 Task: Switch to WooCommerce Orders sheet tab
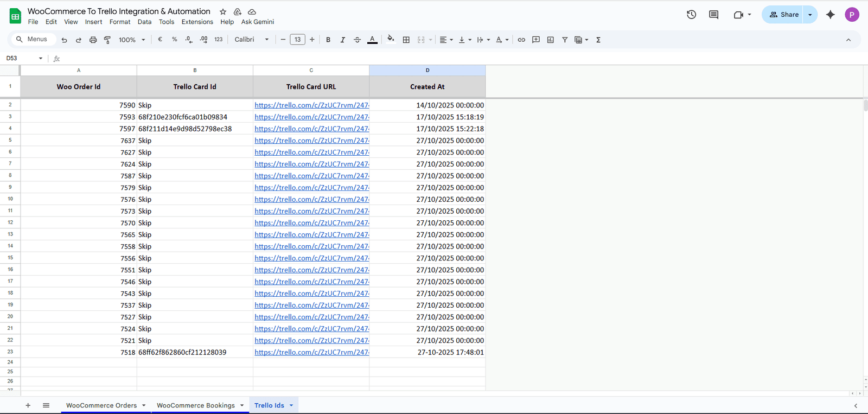tap(101, 405)
